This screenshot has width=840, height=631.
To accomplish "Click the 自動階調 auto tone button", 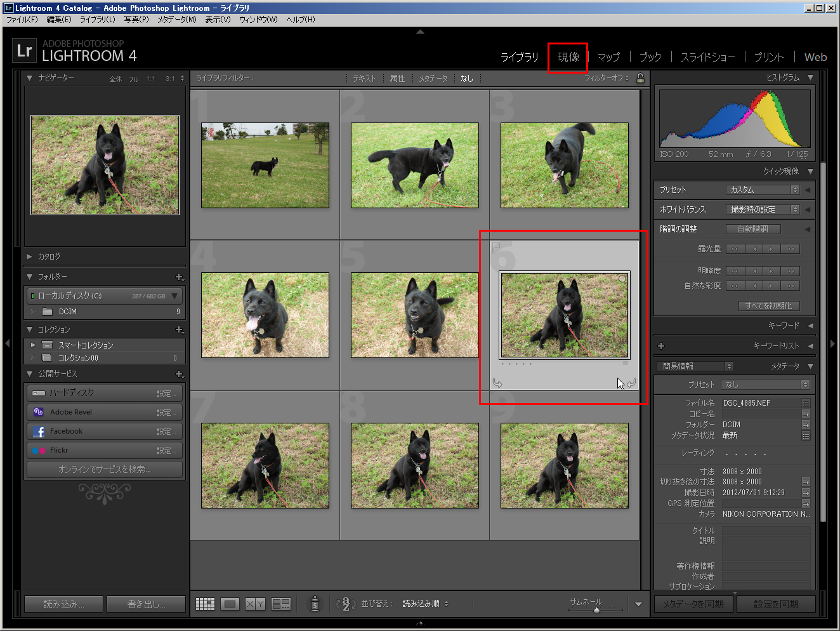I will coord(752,229).
